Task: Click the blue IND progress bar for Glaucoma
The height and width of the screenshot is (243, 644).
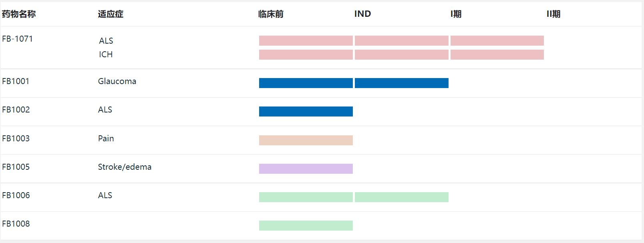Action: tap(401, 83)
